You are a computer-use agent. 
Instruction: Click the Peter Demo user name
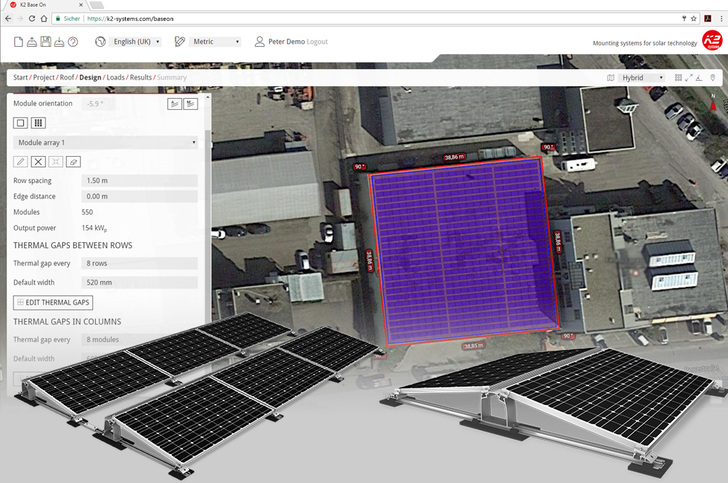point(286,42)
